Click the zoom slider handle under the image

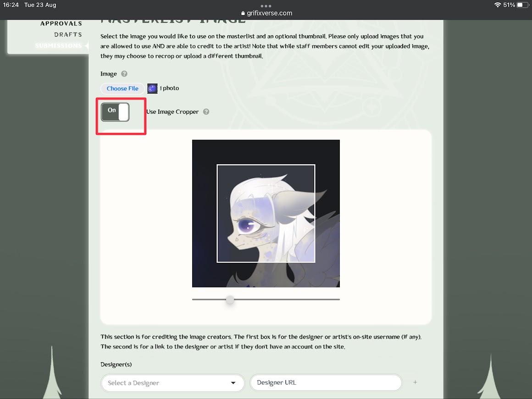(230, 299)
